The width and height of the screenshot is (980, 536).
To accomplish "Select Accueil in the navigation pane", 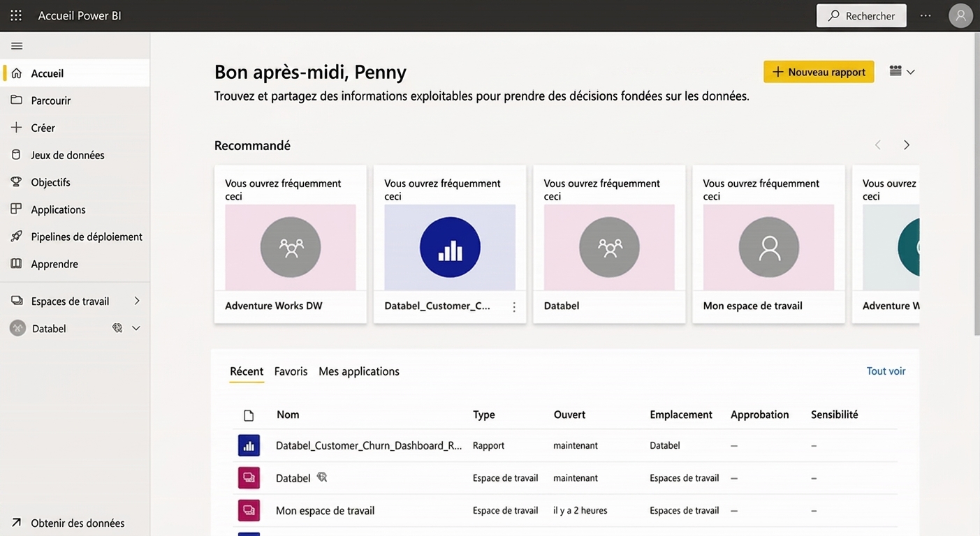I will (75, 73).
